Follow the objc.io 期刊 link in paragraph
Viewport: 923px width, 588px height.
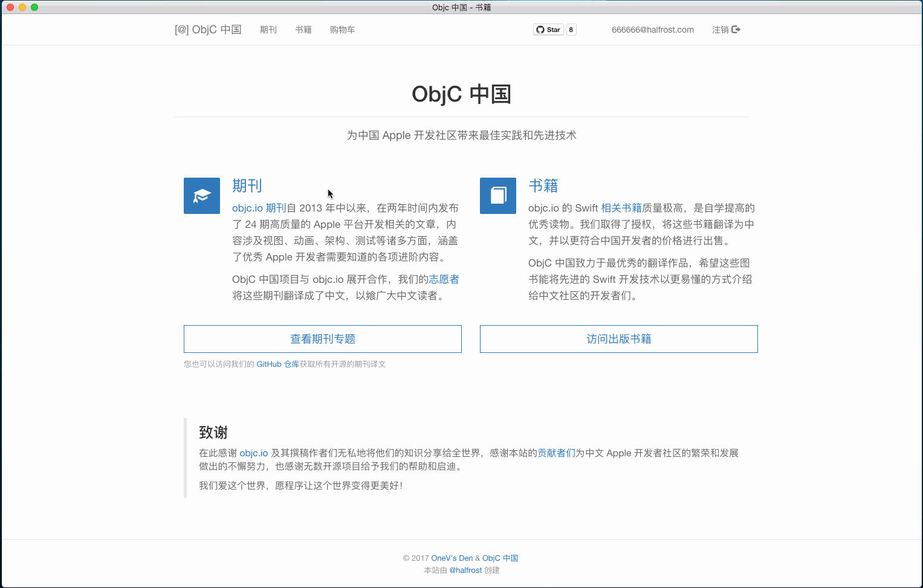tap(259, 208)
